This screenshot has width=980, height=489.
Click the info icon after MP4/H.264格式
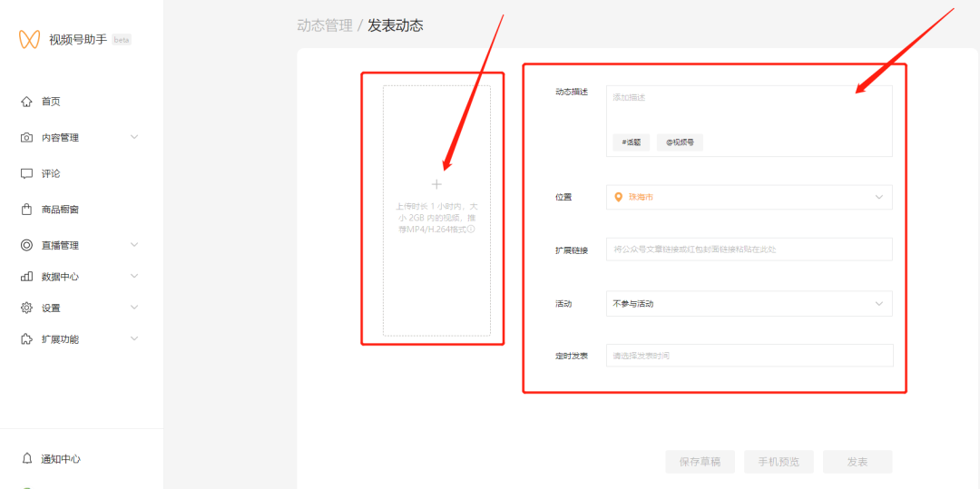[x=471, y=229]
